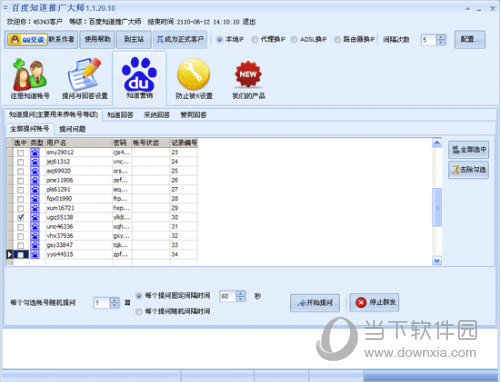Sort by the 用户名 column header
Viewport: 501px width, 382px height.
click(79, 143)
